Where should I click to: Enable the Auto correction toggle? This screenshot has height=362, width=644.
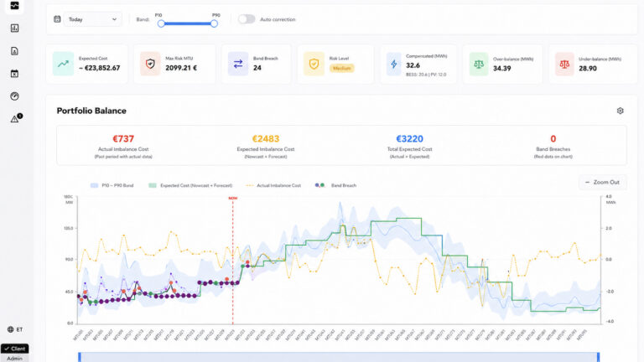point(247,19)
